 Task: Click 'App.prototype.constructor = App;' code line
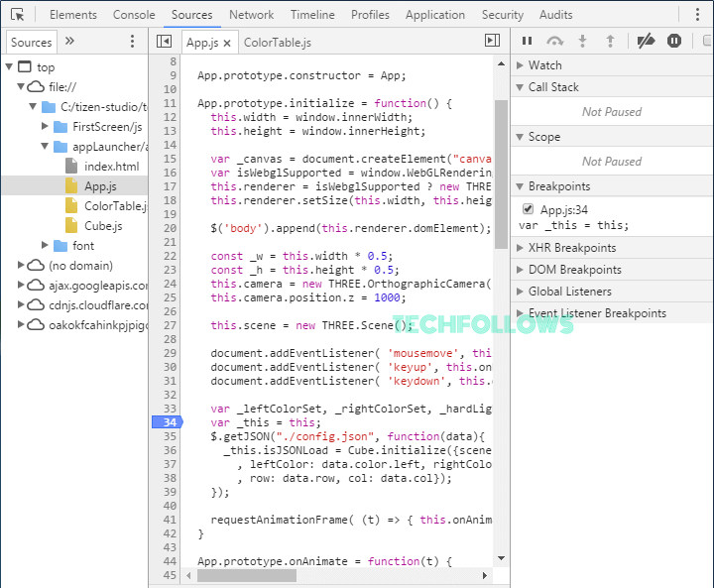[301, 75]
